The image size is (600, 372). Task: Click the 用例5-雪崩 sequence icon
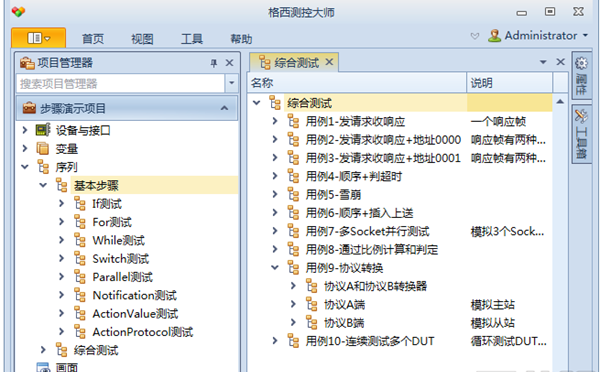(x=293, y=194)
